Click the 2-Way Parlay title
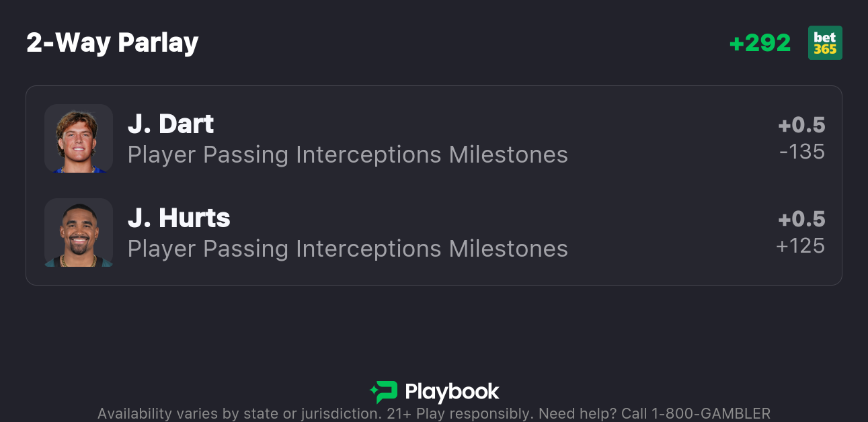The image size is (868, 422). (x=112, y=43)
